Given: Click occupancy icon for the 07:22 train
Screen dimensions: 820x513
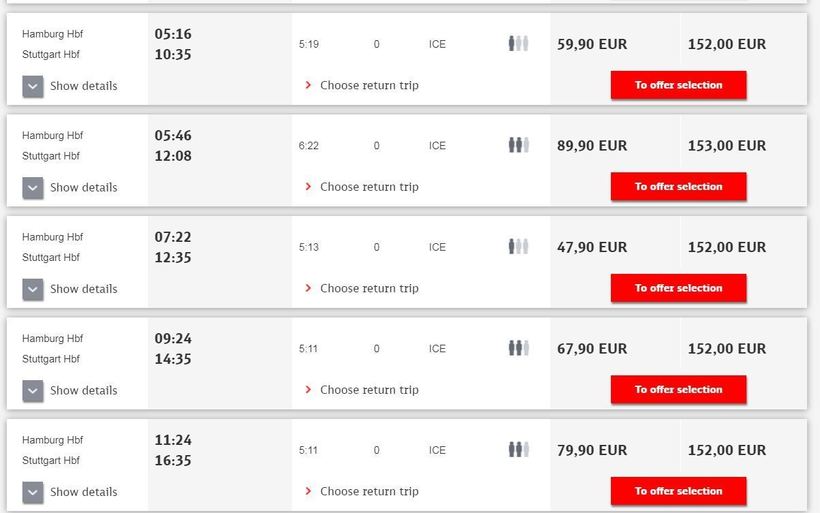Looking at the screenshot, I should pos(517,247).
